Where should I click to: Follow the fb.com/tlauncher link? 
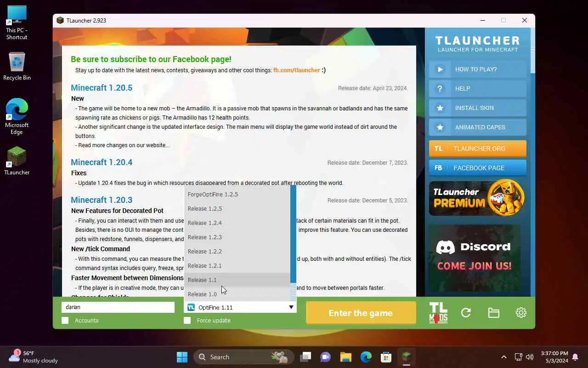[x=296, y=70]
